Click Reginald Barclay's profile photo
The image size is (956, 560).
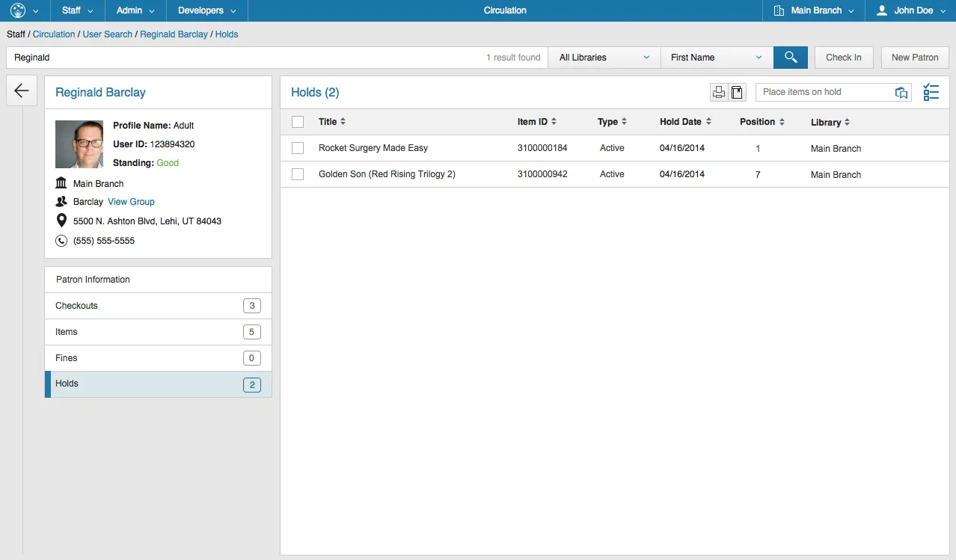pos(79,144)
